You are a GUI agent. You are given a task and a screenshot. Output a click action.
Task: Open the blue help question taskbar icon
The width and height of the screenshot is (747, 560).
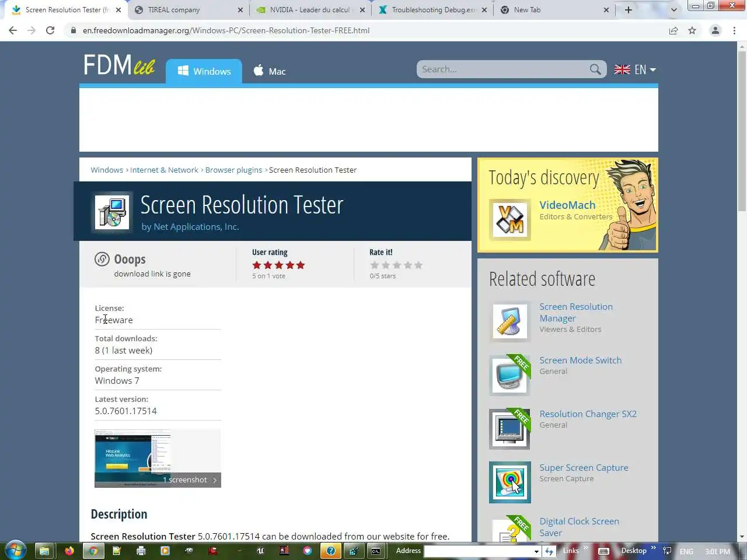tap(331, 550)
